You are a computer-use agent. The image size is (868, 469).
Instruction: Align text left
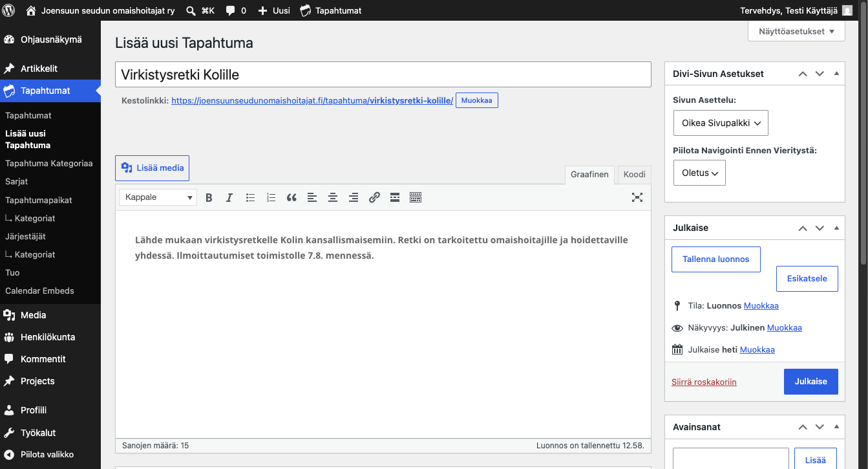click(x=312, y=197)
